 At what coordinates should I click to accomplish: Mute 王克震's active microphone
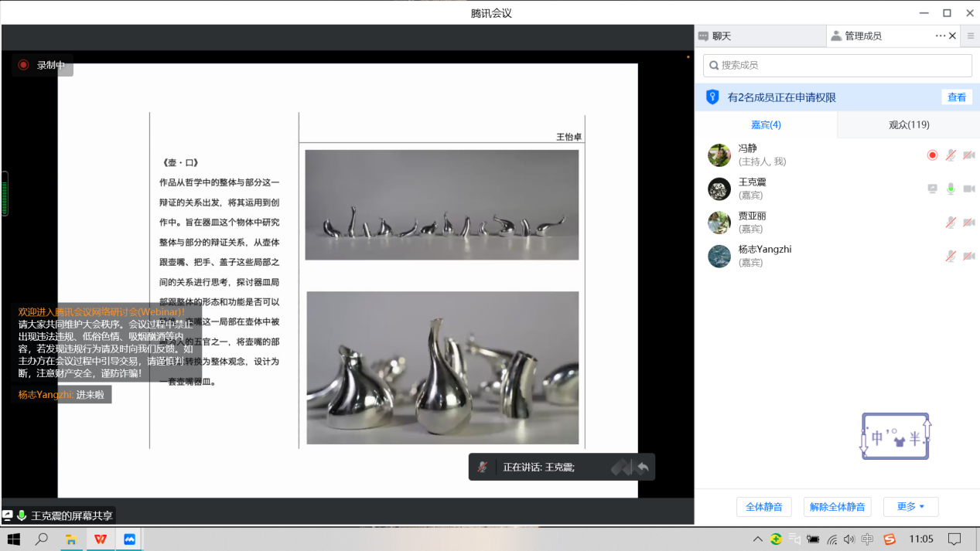click(951, 189)
